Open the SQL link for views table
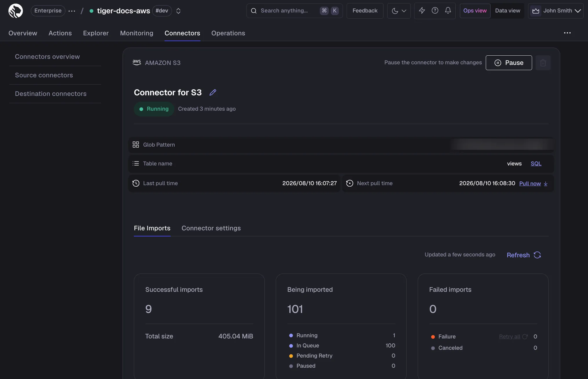Image resolution: width=588 pixels, height=379 pixels. 536,164
